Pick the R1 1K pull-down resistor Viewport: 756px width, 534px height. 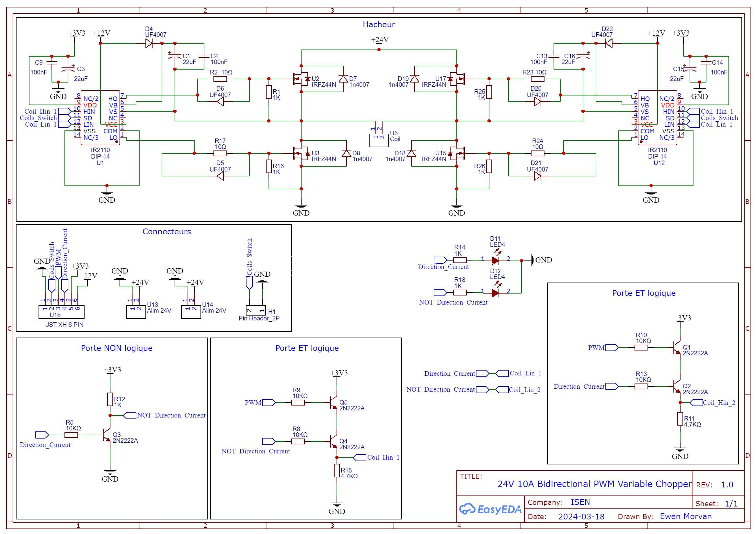(x=269, y=92)
